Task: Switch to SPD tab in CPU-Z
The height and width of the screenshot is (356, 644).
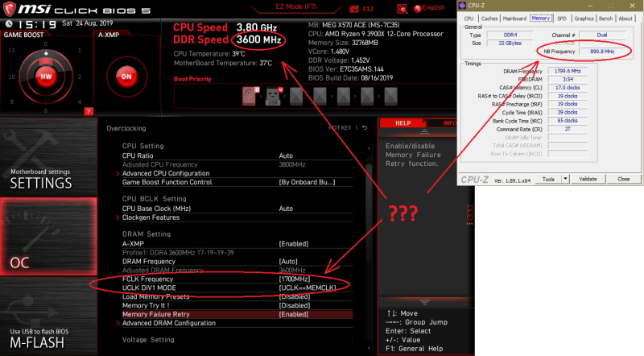Action: click(x=561, y=19)
